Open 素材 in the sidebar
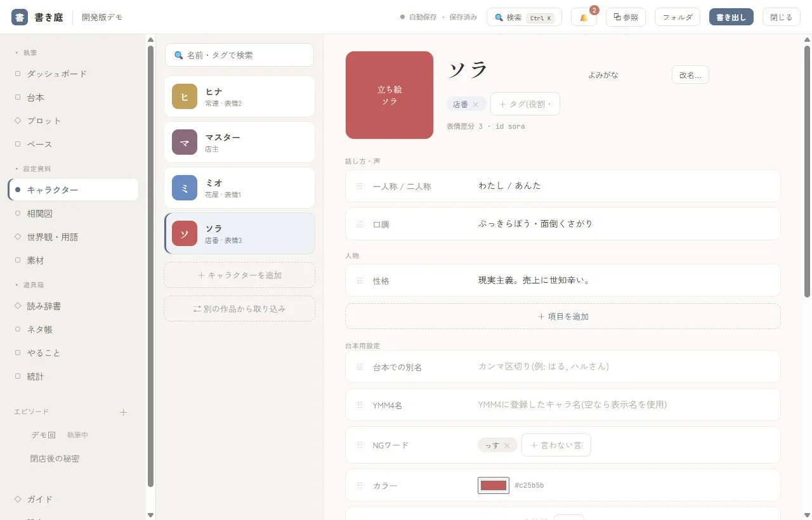This screenshot has width=812, height=520. (73, 260)
